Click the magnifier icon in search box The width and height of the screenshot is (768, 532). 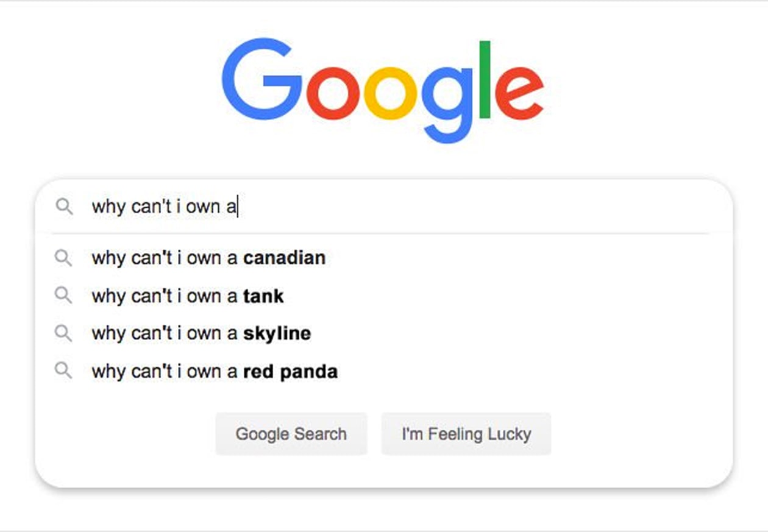pos(64,207)
